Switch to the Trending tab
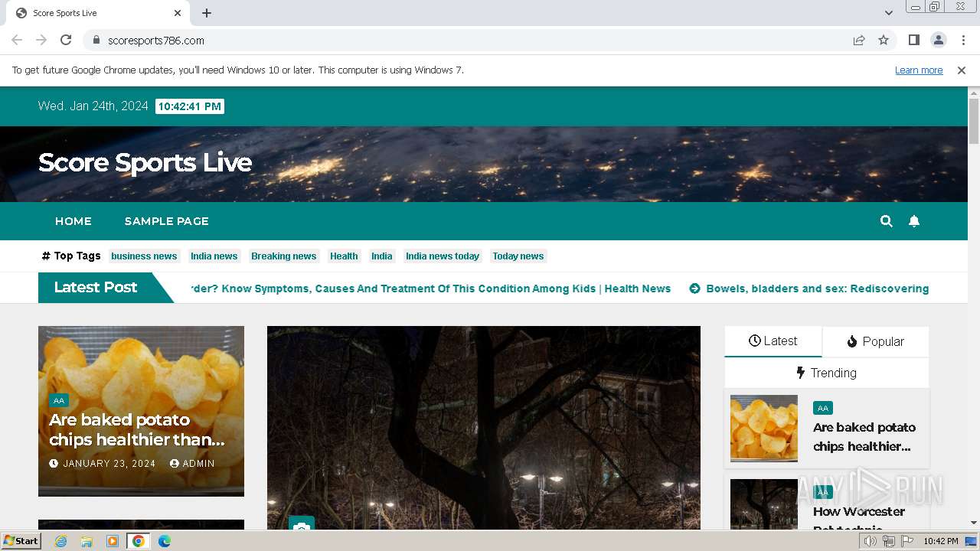980x551 pixels. tap(827, 373)
